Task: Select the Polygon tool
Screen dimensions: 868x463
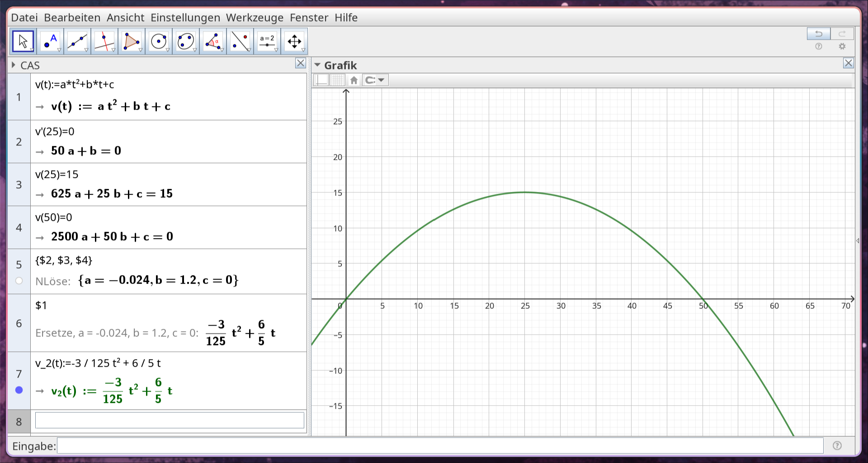Action: point(132,42)
